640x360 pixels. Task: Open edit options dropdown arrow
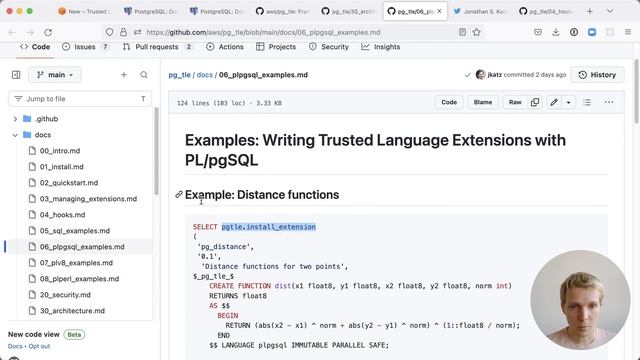[569, 102]
